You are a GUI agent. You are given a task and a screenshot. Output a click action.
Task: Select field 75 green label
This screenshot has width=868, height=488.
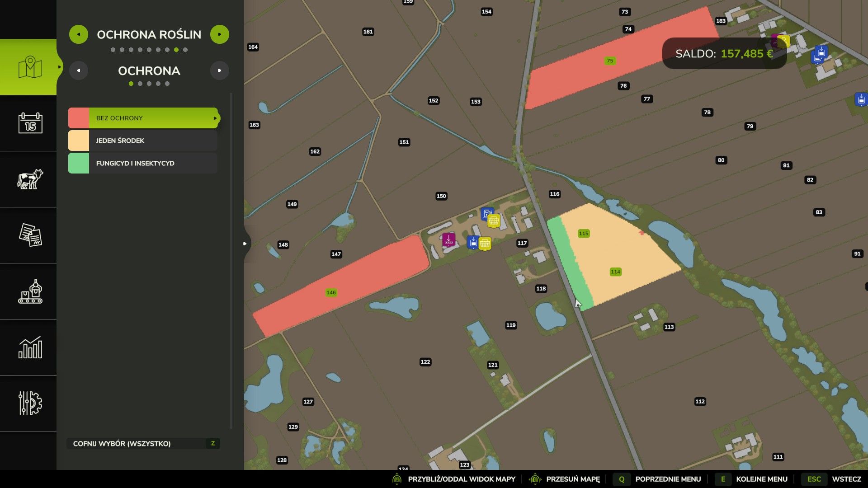610,61
